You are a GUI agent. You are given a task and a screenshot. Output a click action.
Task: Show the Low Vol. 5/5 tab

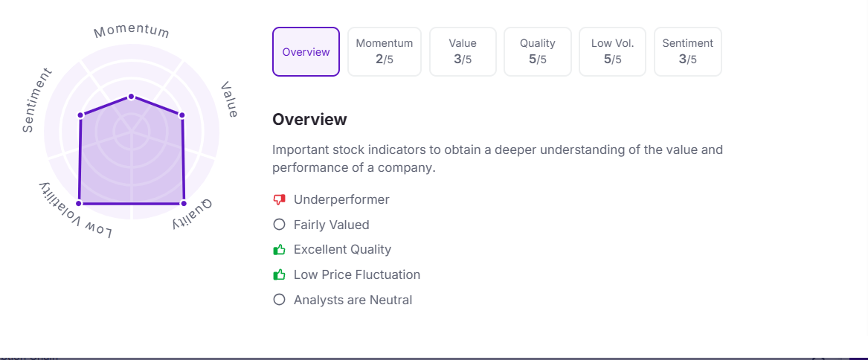click(613, 52)
